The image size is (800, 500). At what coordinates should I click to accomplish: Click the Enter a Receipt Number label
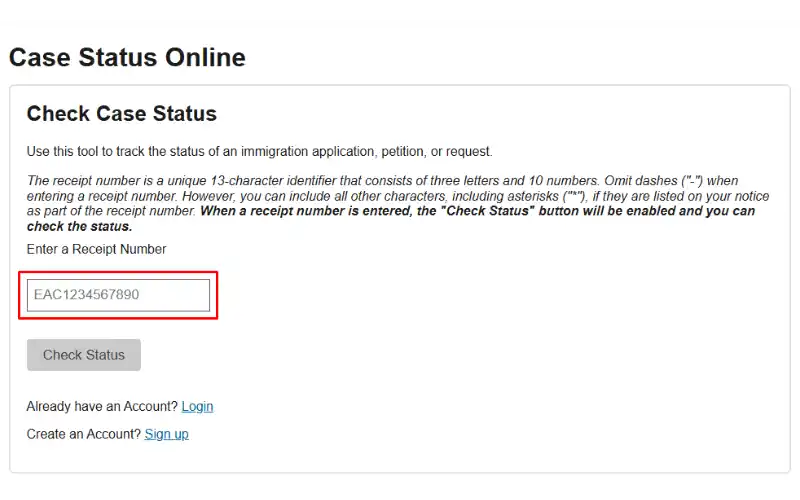coord(96,249)
